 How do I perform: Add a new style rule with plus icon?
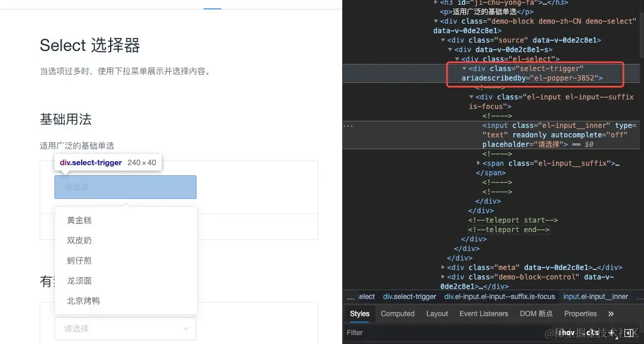[611, 332]
